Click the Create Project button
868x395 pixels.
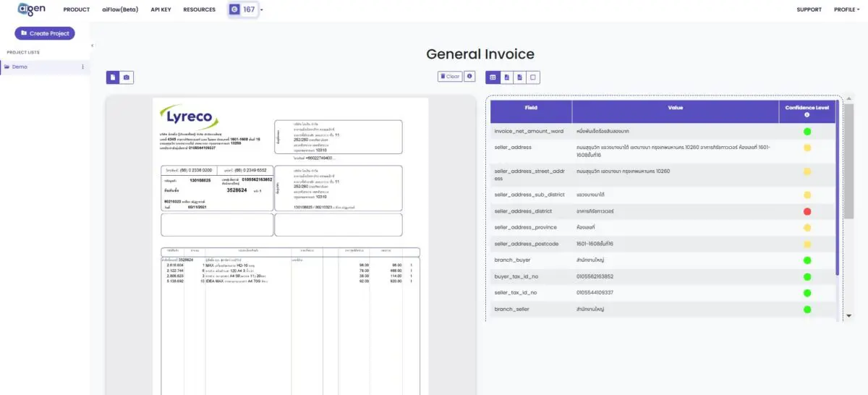tap(45, 33)
